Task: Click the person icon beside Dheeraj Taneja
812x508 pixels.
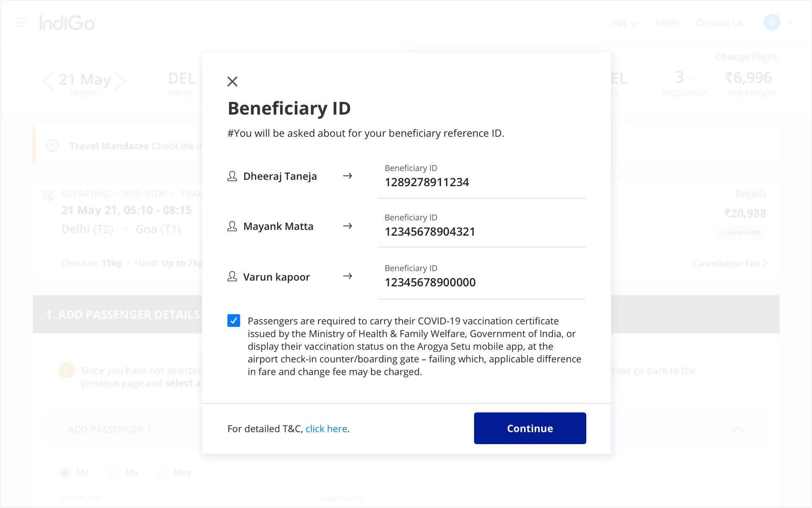Action: [232, 176]
